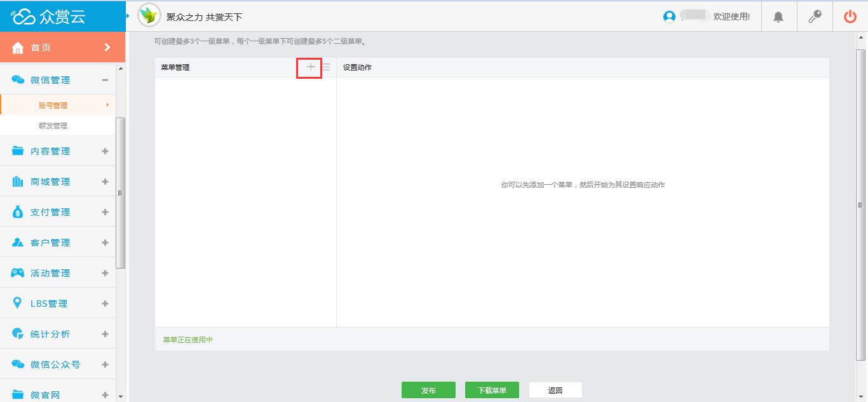This screenshot has height=402, width=868.
Task: Click the 返回 button
Action: (x=555, y=390)
